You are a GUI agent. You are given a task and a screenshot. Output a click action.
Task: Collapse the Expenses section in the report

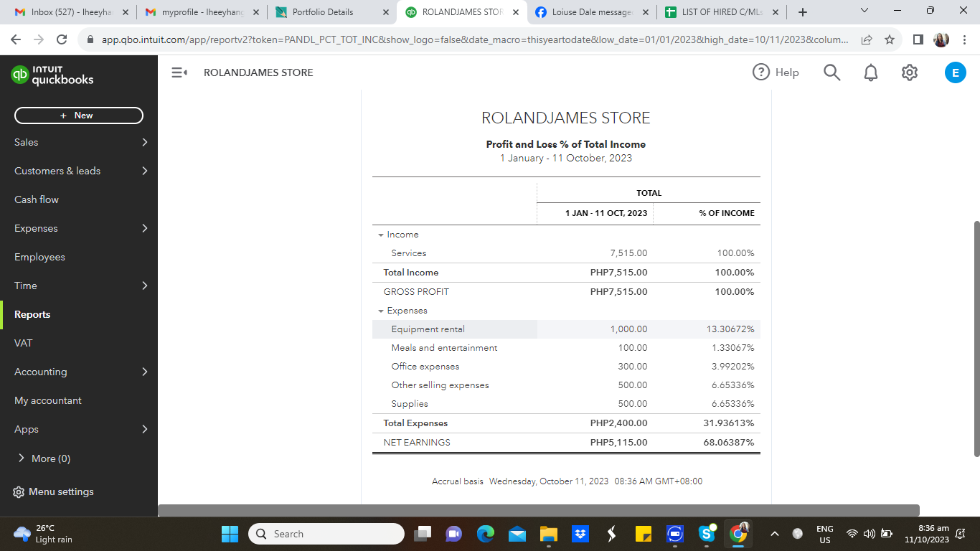click(381, 311)
